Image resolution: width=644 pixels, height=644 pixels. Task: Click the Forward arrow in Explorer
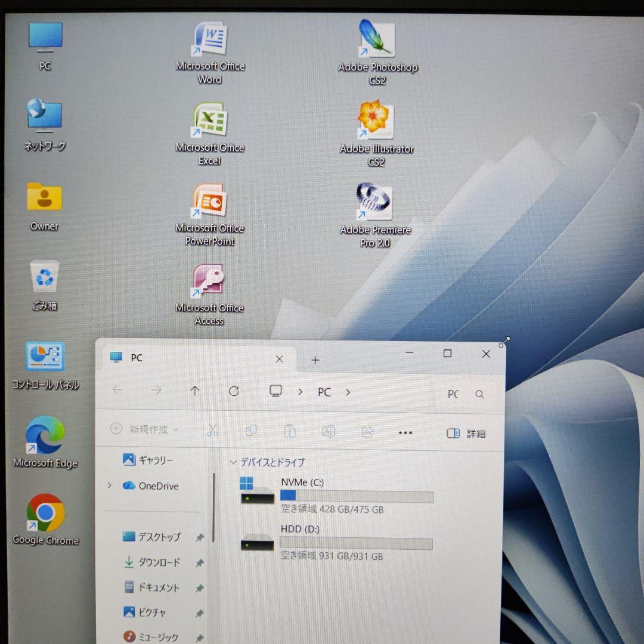(x=156, y=390)
